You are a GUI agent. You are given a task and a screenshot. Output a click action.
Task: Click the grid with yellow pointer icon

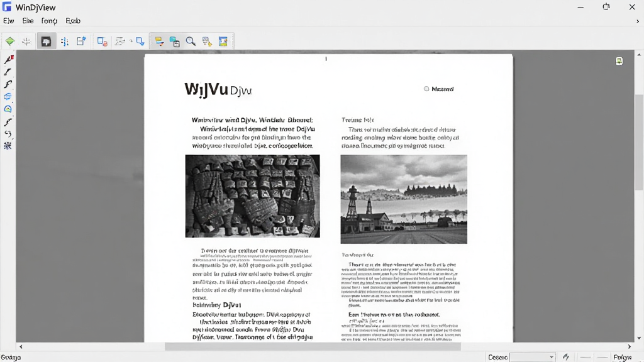(207, 41)
